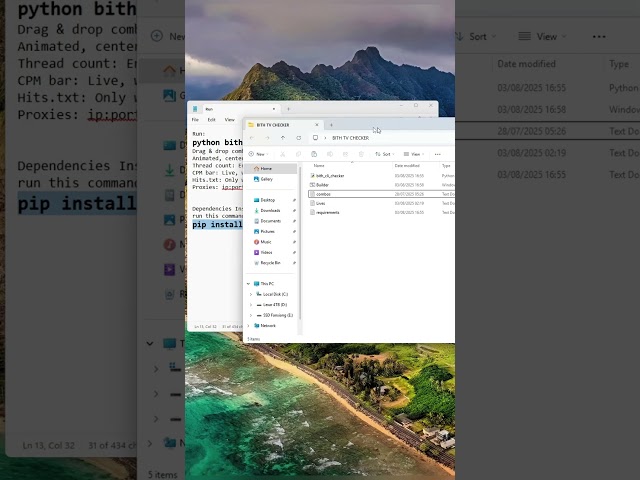Click the See more three-dots button
640x480 pixels.
[437, 154]
